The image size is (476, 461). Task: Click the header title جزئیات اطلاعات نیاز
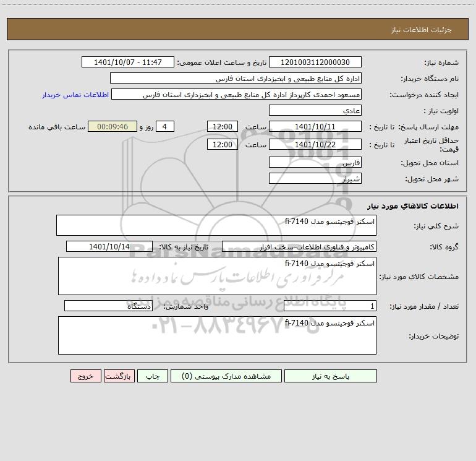coord(422,30)
